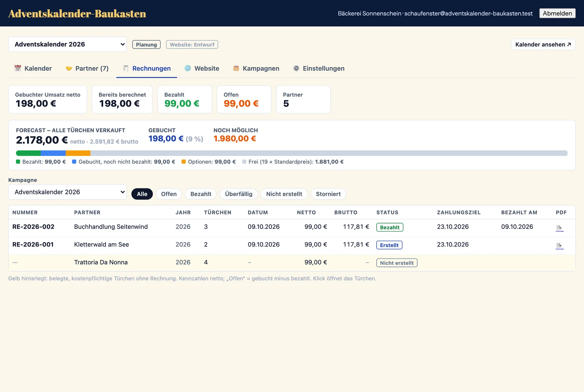Click the Erstellt status badge
The height and width of the screenshot is (392, 584).
(389, 245)
